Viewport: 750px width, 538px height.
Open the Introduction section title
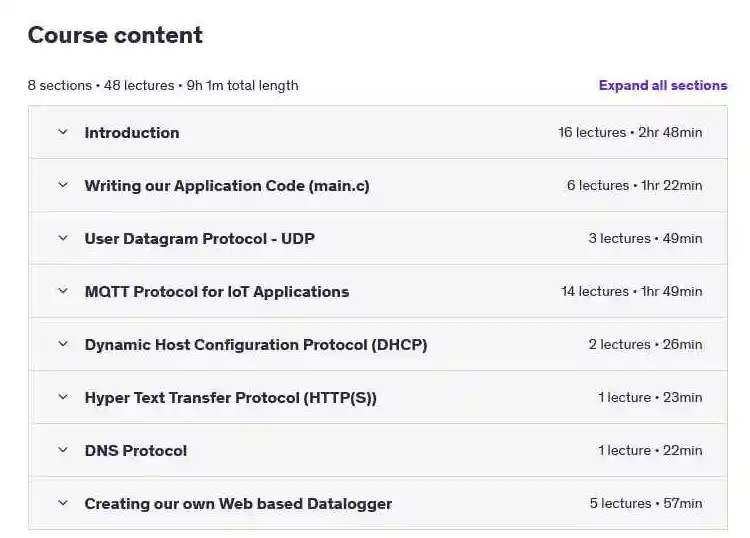132,132
